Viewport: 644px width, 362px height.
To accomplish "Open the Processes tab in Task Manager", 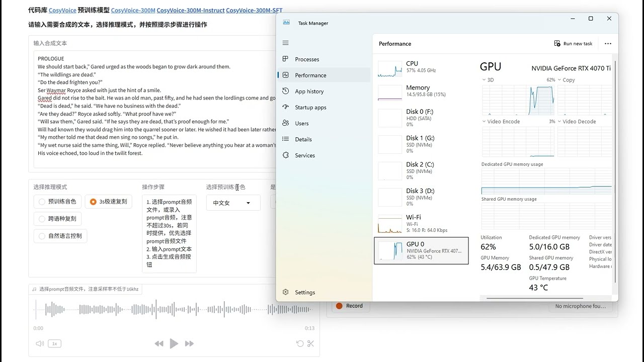I will click(x=324, y=59).
